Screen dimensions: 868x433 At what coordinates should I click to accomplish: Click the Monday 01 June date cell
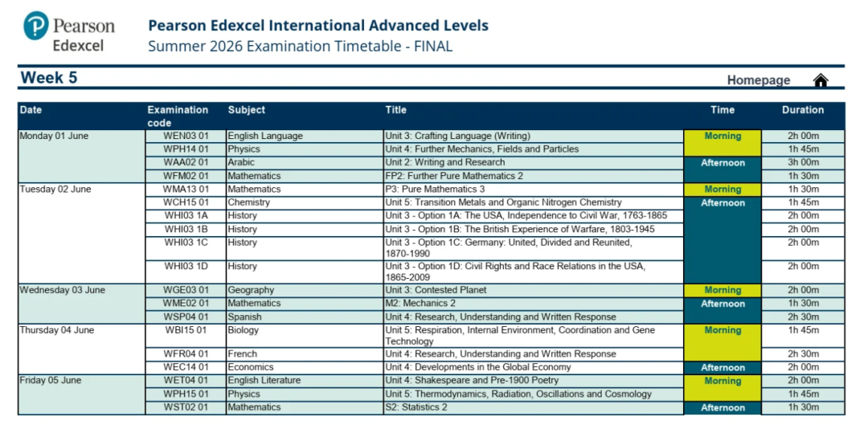(54, 137)
